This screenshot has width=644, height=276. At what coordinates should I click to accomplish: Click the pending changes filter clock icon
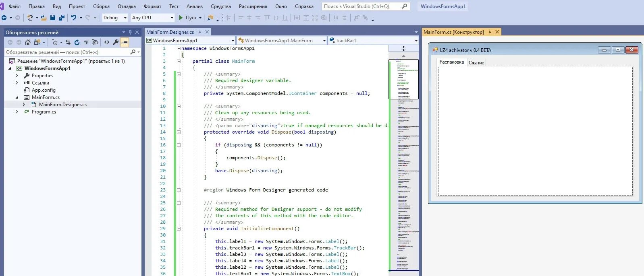click(55, 42)
